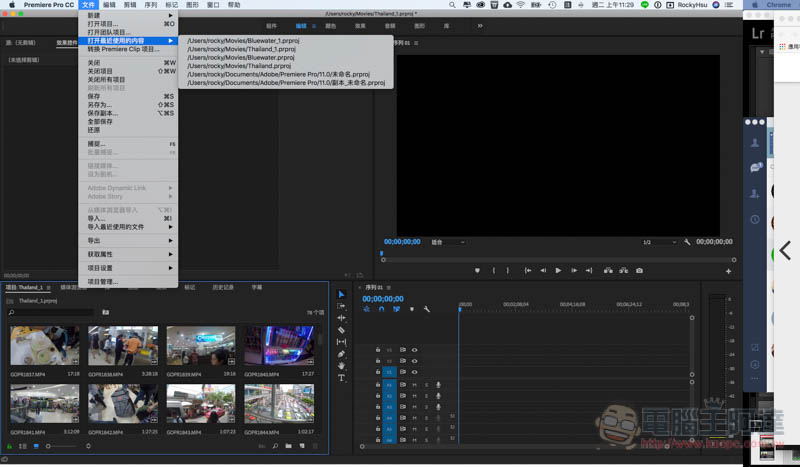This screenshot has height=467, width=800.
Task: Toggle snap magnet icon in timeline
Action: [x=381, y=309]
